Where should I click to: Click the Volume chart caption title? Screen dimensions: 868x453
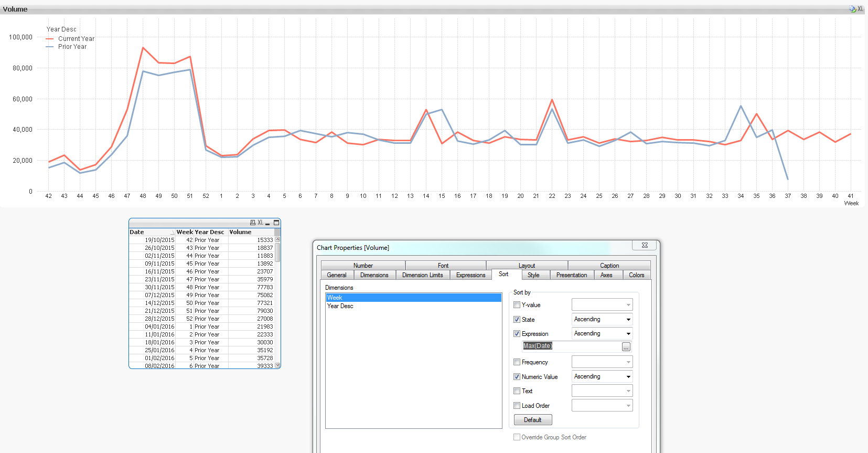(x=15, y=9)
